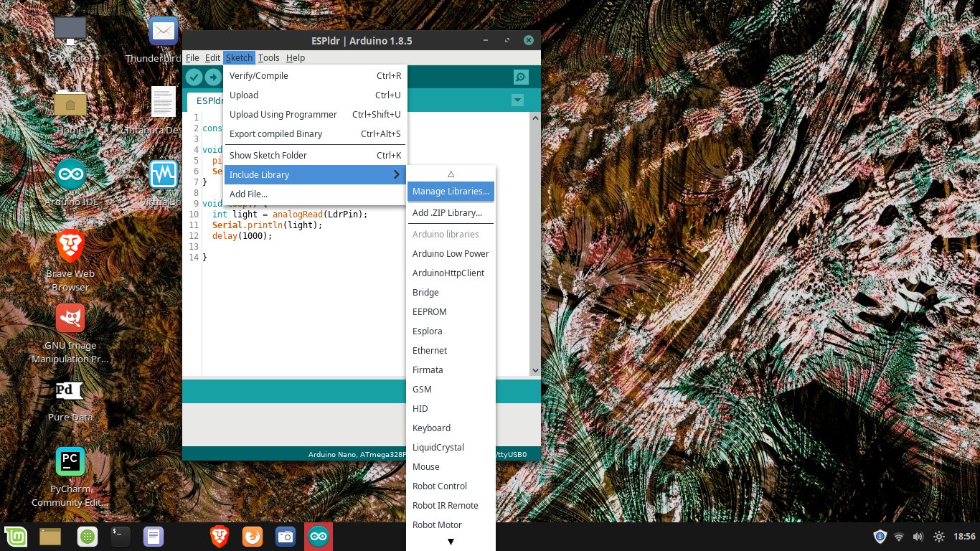Launch Thunderbird from the desktop
This screenshot has height=551, width=980.
(164, 31)
